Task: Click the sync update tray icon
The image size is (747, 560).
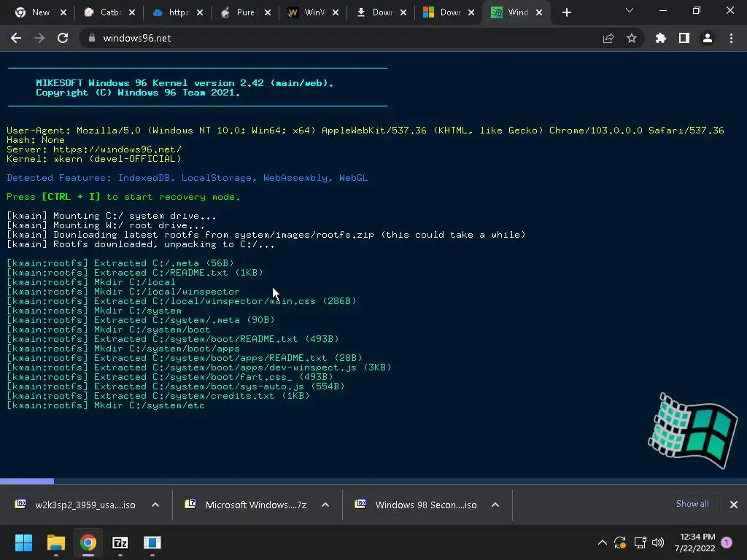Action: (x=620, y=542)
